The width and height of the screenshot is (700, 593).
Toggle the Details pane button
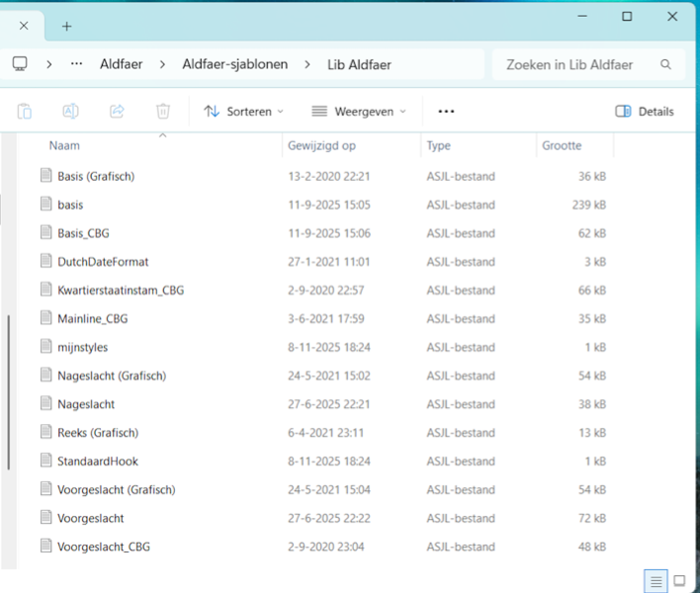(x=645, y=112)
